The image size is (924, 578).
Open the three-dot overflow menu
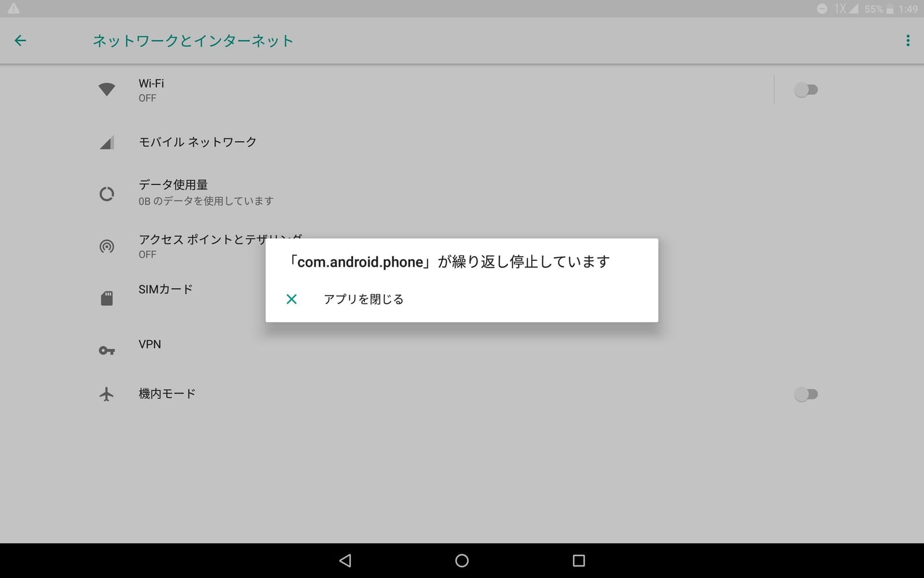[907, 40]
